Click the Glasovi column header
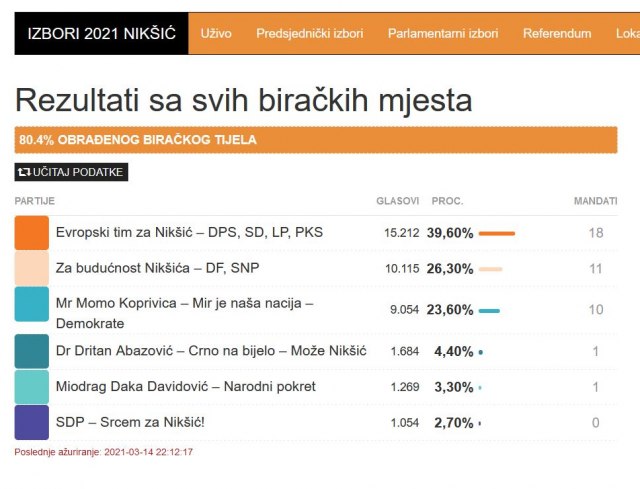 coord(397,201)
